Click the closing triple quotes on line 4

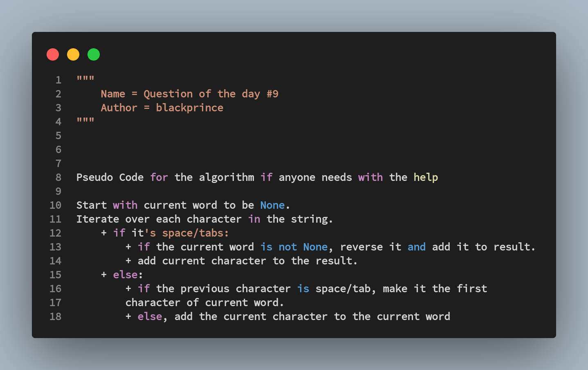click(x=85, y=120)
